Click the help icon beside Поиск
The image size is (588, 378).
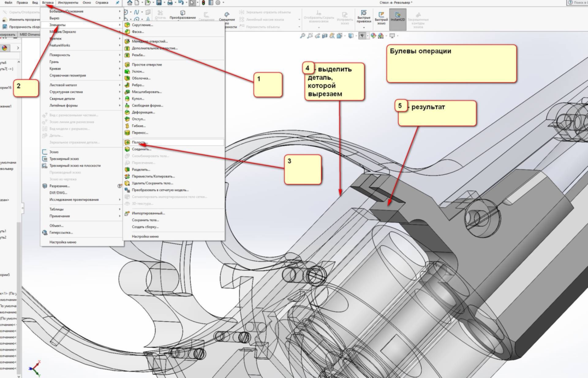click(570, 2)
